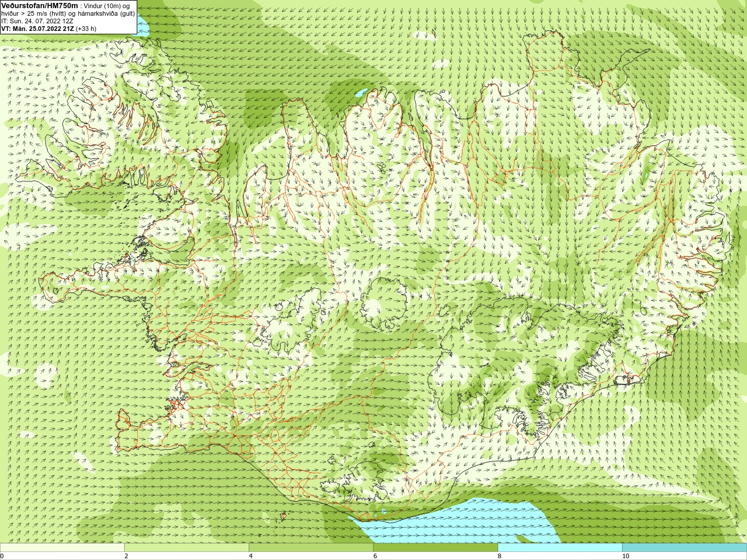Click the '2' label on the colorbar
The height and width of the screenshot is (560, 747).
coord(126,556)
